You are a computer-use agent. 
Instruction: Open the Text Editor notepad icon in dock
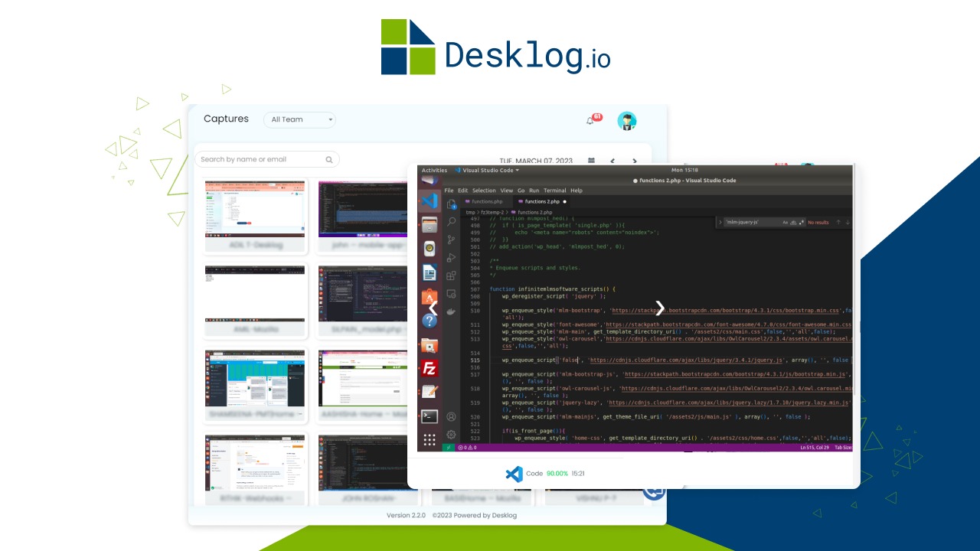coord(430,392)
